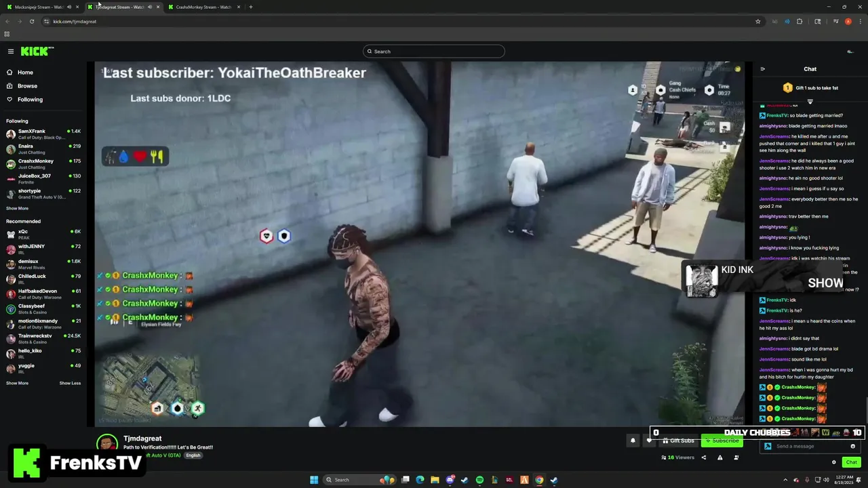Open a new browser tab

[x=251, y=7]
